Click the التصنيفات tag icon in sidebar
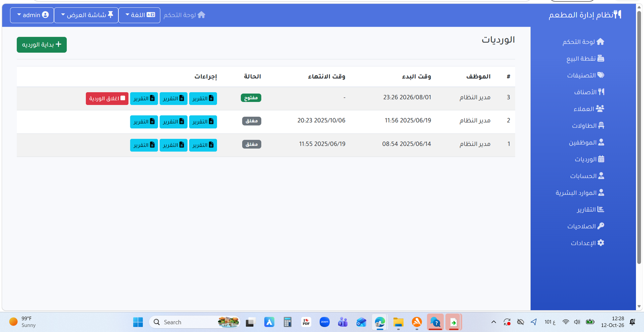 601,75
